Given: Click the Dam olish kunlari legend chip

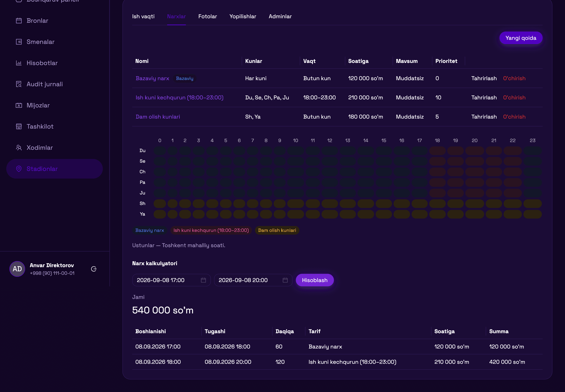Looking at the screenshot, I should tap(277, 230).
